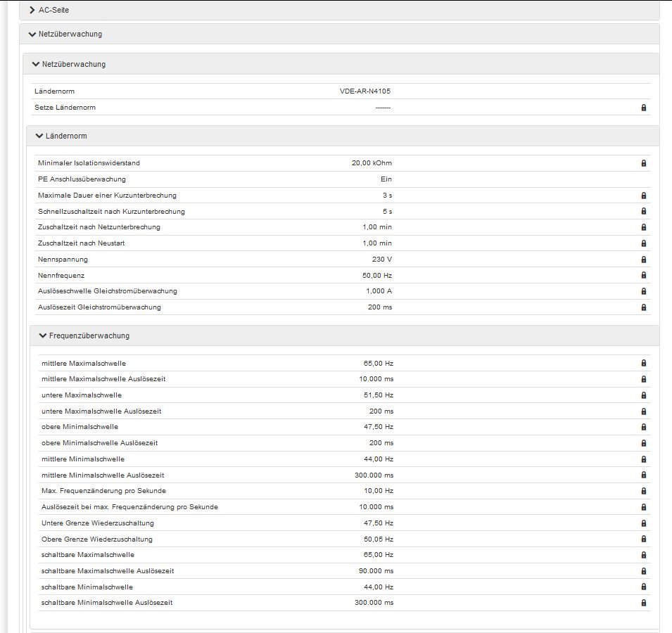Click lock icon for Auslöseschwelle Gleichstromüberwachung
The image size is (672, 633).
click(x=643, y=291)
